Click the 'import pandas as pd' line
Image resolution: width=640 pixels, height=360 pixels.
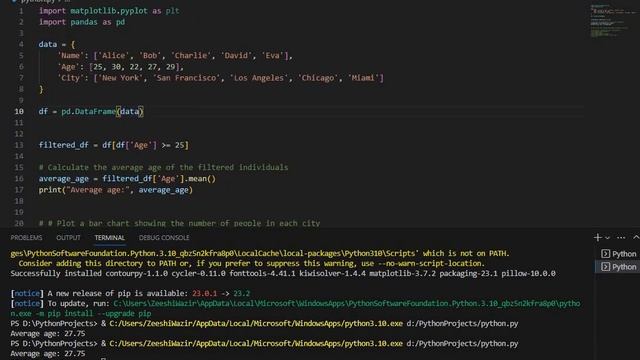click(x=82, y=22)
